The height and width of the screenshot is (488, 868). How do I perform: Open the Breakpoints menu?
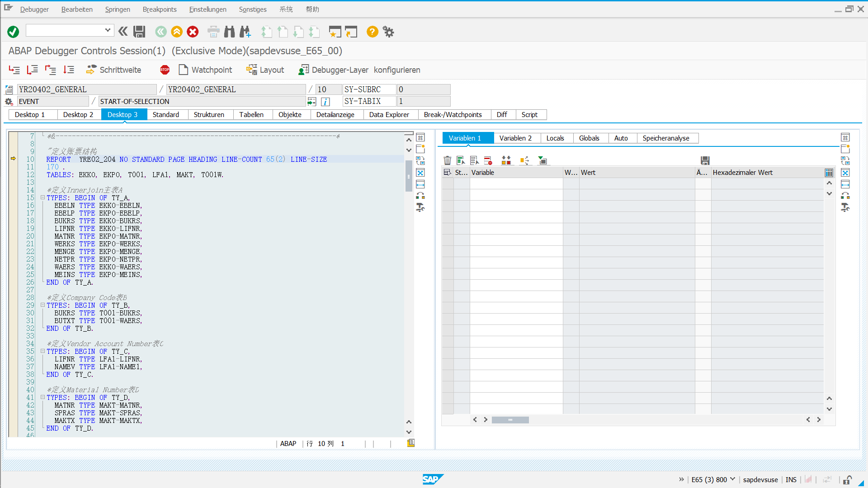160,9
